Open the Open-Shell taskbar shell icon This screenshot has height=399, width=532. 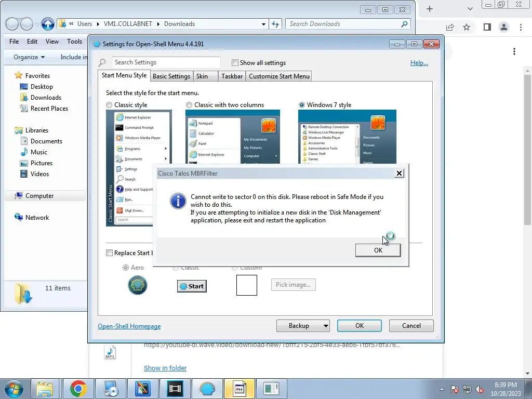click(207, 389)
